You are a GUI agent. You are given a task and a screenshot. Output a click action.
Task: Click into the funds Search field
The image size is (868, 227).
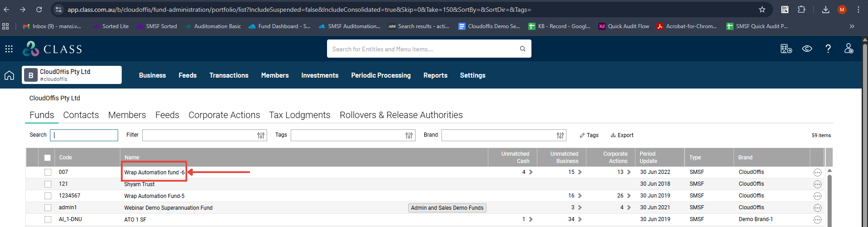84,135
